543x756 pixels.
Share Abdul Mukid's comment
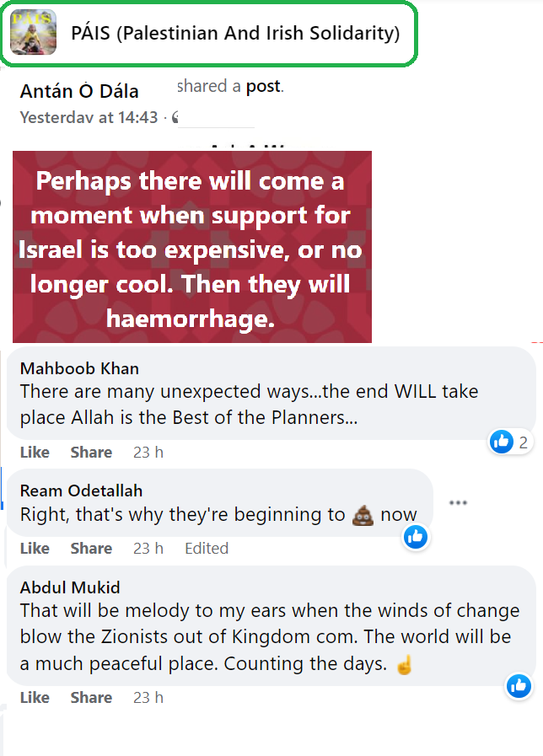(91, 698)
